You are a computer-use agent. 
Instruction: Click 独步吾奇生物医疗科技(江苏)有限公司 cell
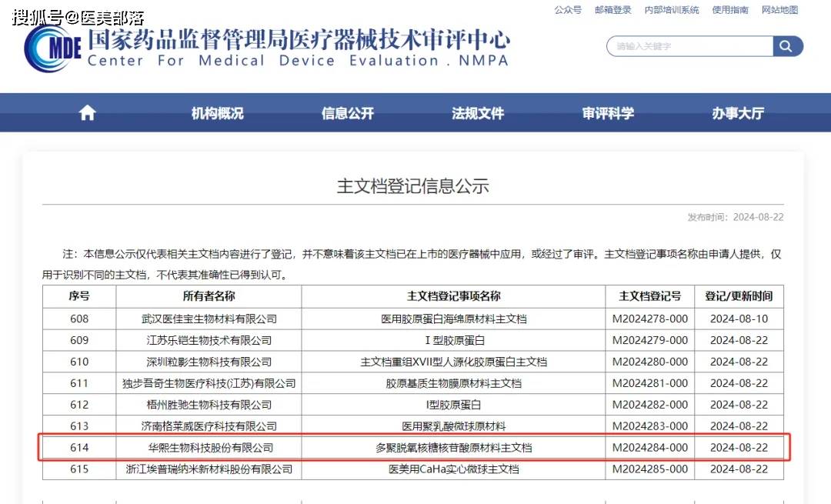tap(209, 383)
